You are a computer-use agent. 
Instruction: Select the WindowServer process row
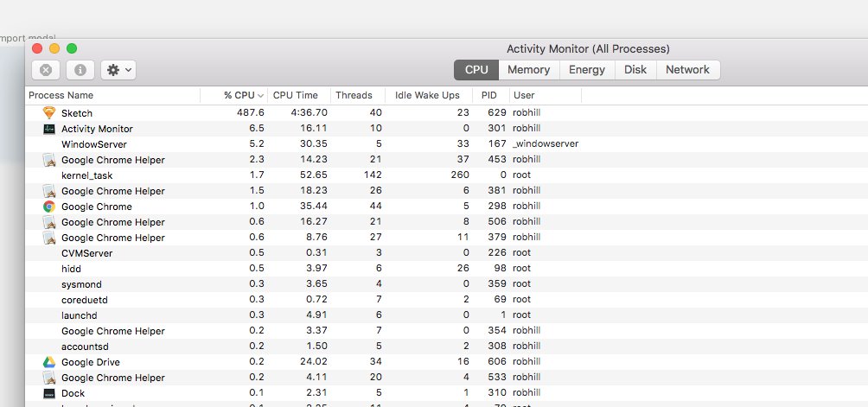[x=446, y=144]
